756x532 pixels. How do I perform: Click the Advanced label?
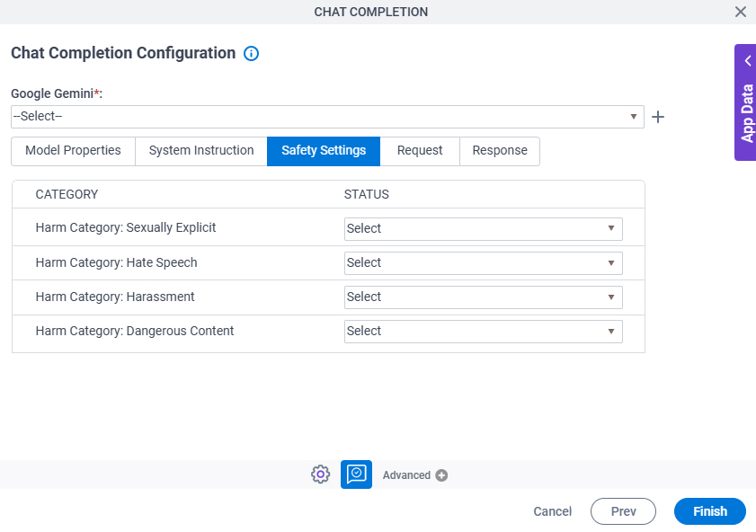pos(406,475)
